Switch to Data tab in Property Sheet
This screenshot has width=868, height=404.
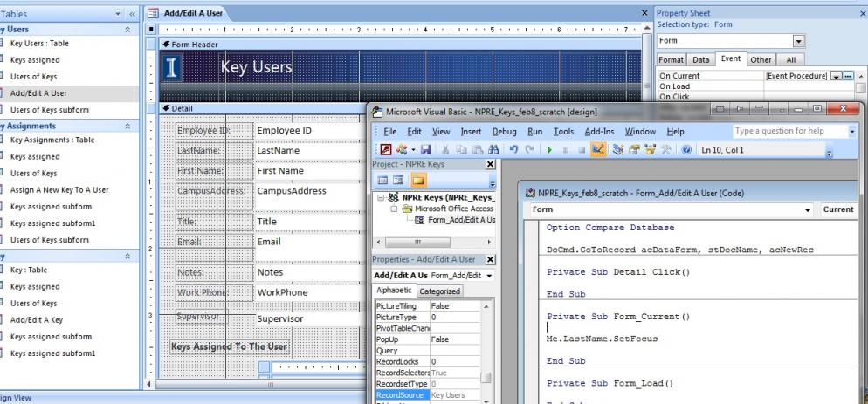coord(701,59)
